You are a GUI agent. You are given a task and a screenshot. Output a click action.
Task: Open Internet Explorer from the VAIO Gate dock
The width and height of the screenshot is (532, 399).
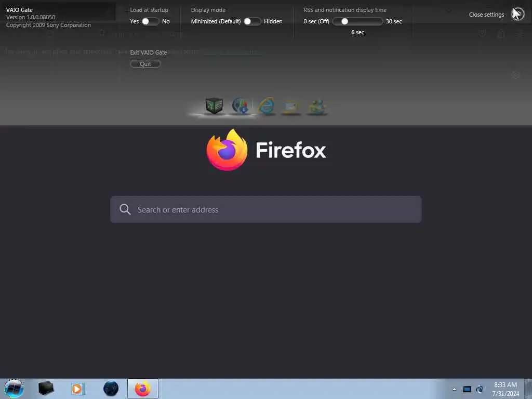click(x=267, y=106)
